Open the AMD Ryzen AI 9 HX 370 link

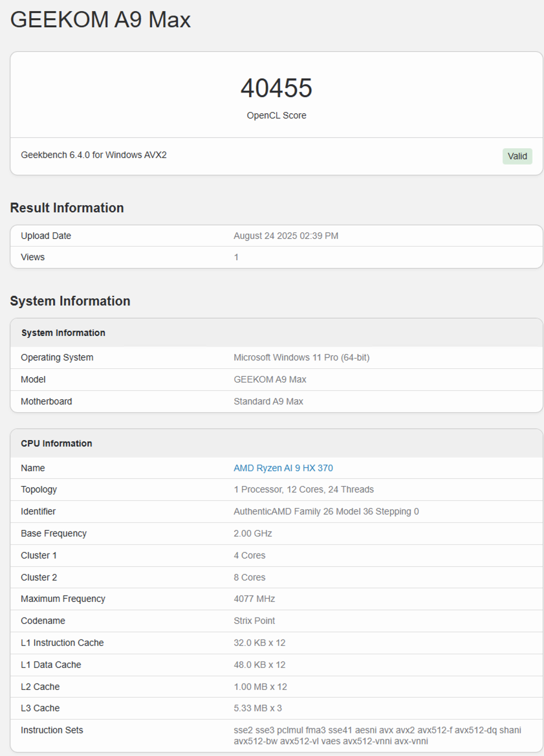point(283,468)
